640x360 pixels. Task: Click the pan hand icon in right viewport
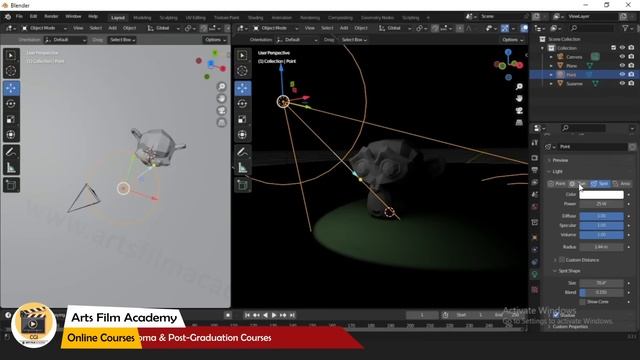click(519, 98)
